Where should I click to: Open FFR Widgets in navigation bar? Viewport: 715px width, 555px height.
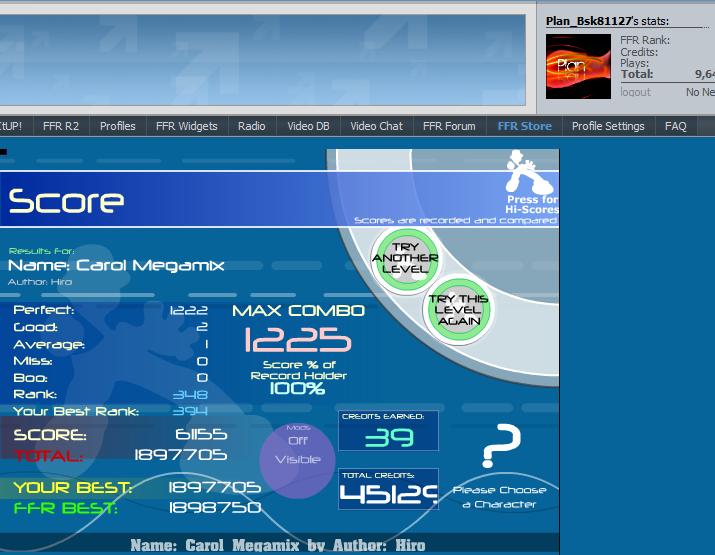click(x=187, y=126)
